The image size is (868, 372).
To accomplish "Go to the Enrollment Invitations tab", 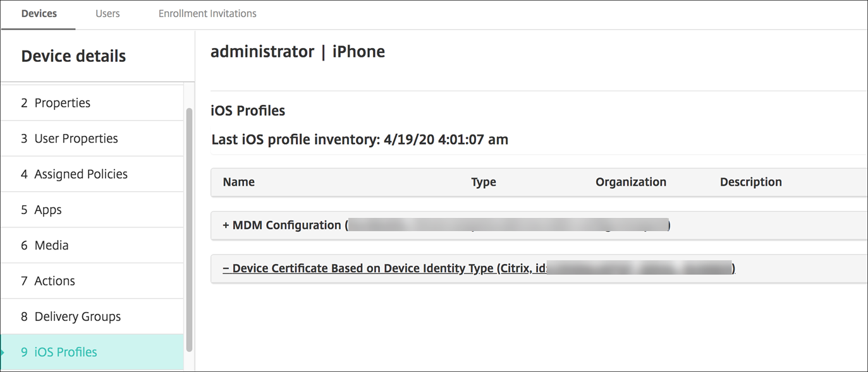I will click(207, 13).
